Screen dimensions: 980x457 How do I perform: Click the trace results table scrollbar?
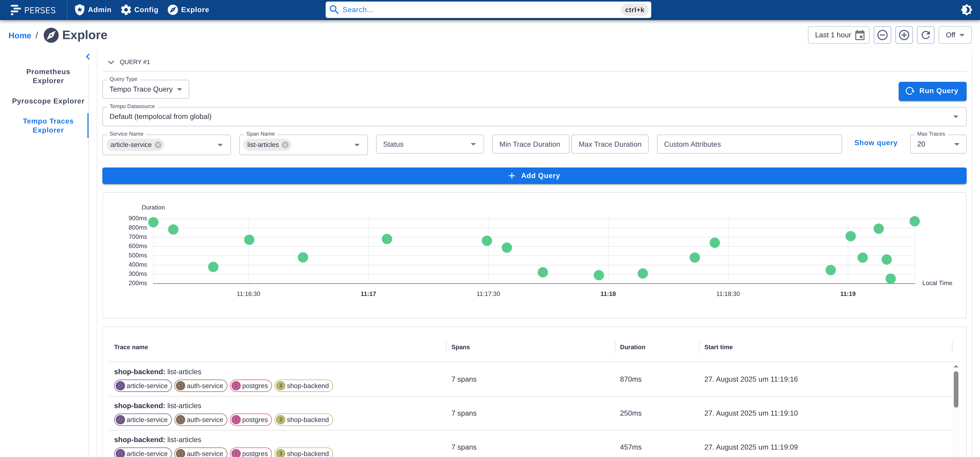coord(956,389)
